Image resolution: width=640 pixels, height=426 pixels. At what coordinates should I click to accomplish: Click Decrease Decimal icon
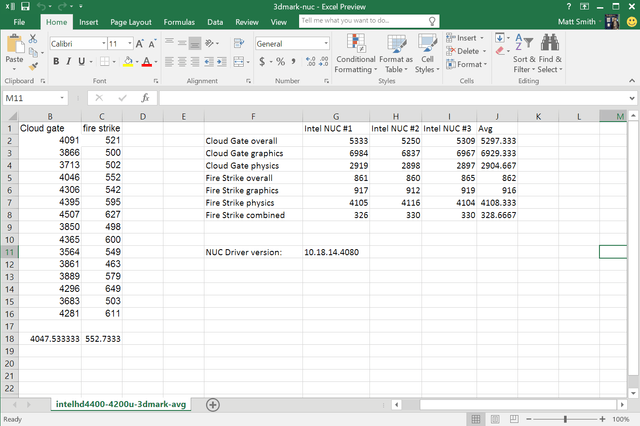point(324,62)
